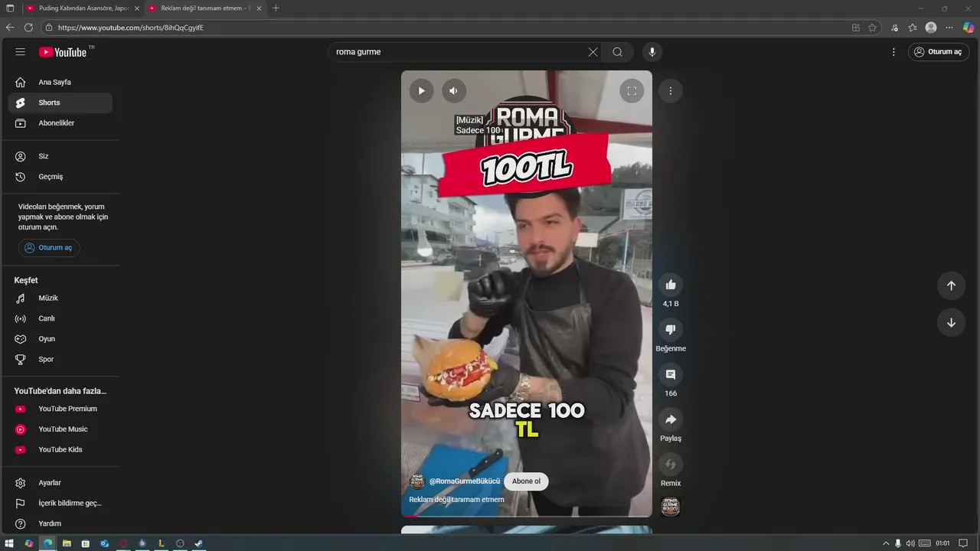Open Ana Sayfa in sidebar

60,82
